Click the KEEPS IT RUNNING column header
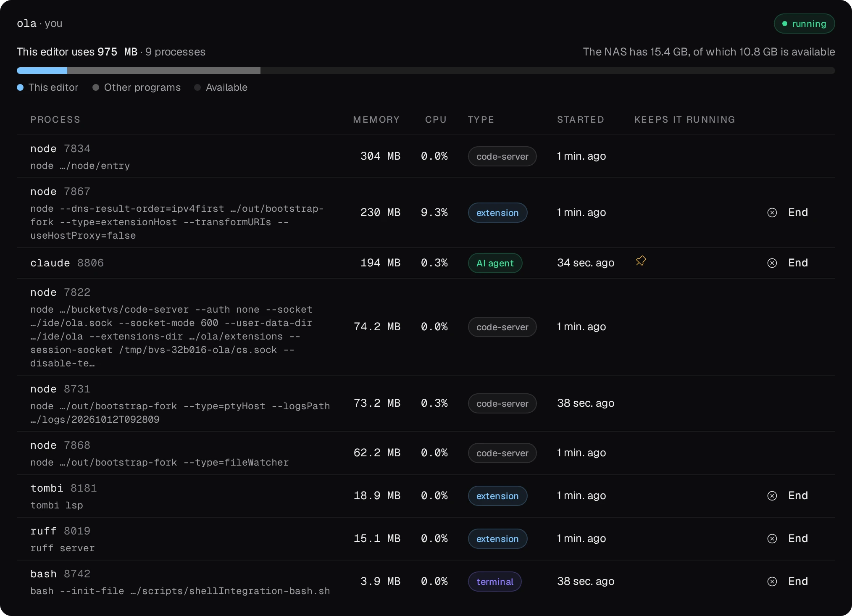Screen dimensions: 852x616 (x=685, y=120)
